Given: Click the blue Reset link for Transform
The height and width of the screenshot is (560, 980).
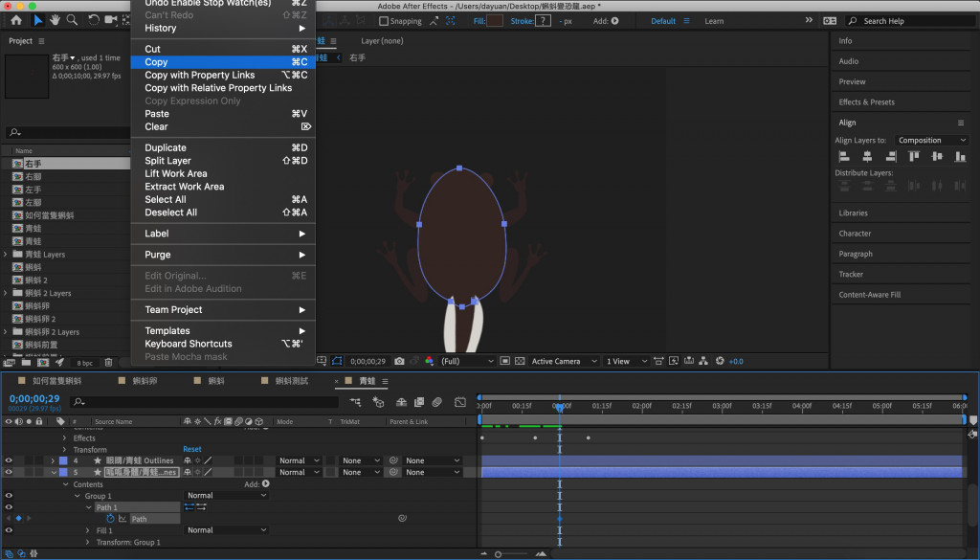Looking at the screenshot, I should pyautogui.click(x=192, y=449).
